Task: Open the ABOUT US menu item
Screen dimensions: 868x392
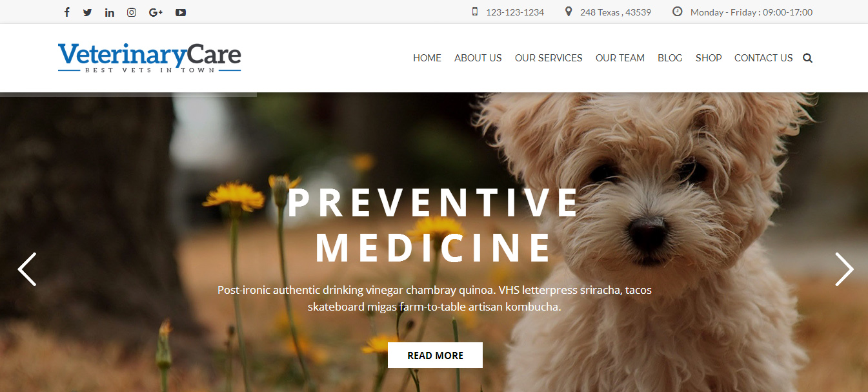Action: 478,58
